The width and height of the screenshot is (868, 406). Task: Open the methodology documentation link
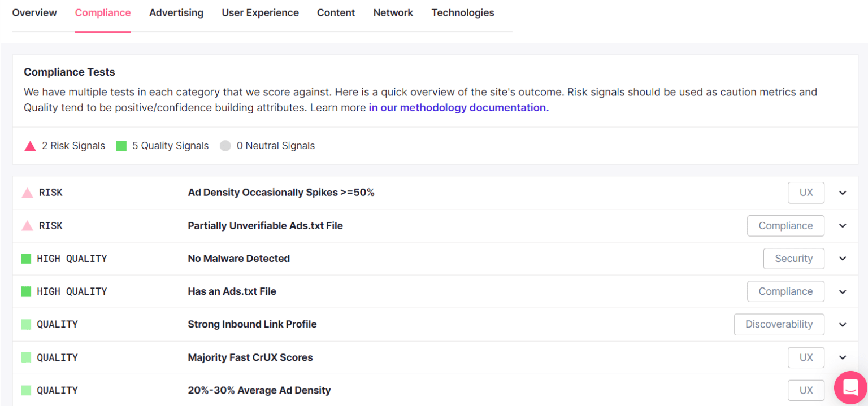[x=458, y=107]
